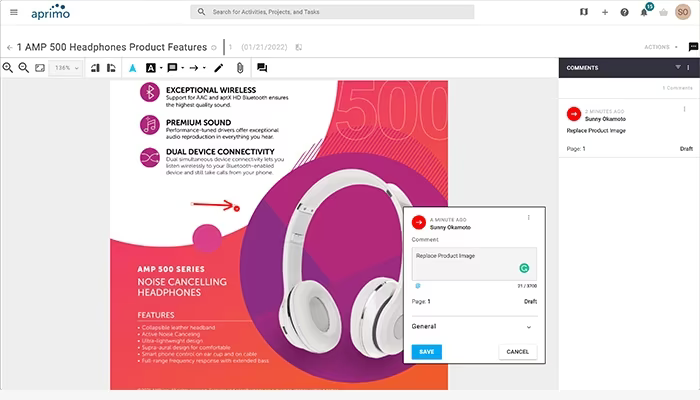Click the version date (01/21/2022)
This screenshot has height=400, width=700.
[x=264, y=47]
